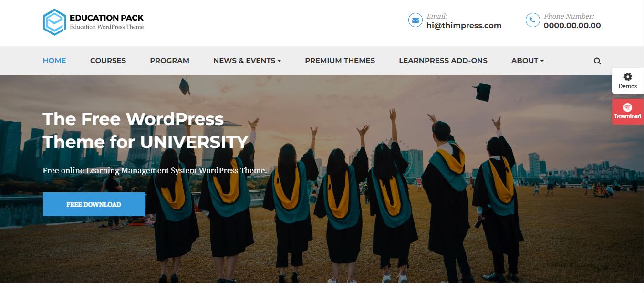This screenshot has height=293, width=644.
Task: Click the Free Download button
Action: 94,204
